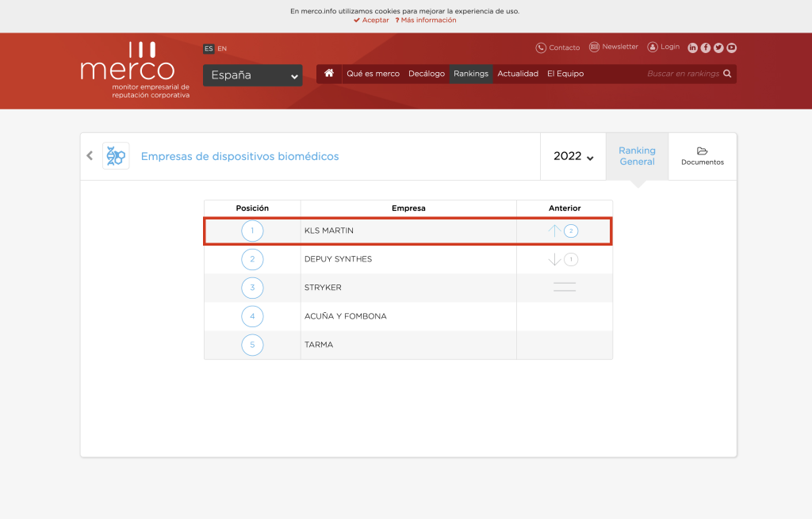This screenshot has height=519, width=812.
Task: Open the Documentos tab
Action: click(x=703, y=156)
